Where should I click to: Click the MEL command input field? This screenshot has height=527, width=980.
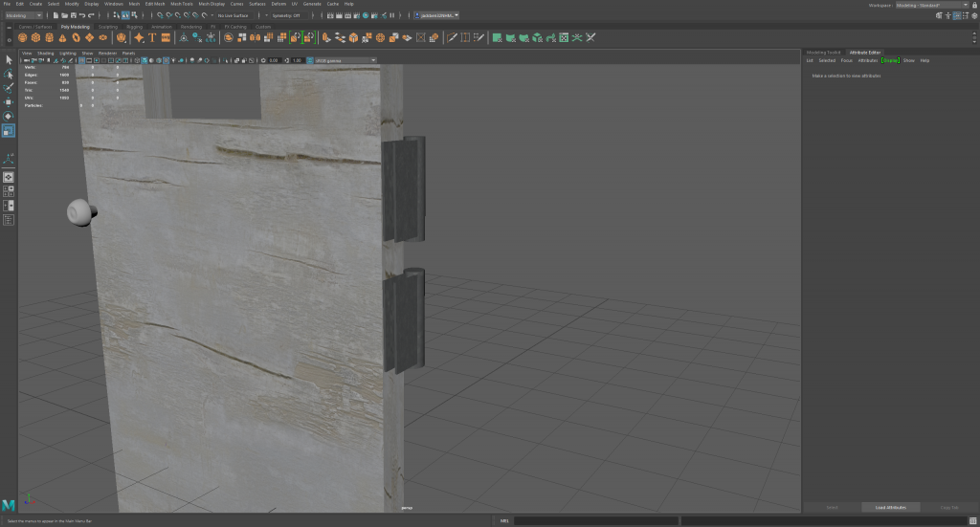tap(595, 521)
